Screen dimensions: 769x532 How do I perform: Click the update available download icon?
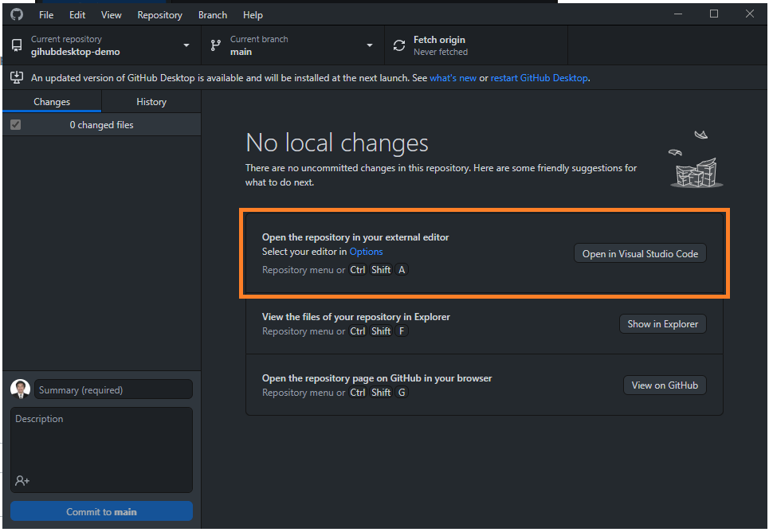(x=17, y=77)
